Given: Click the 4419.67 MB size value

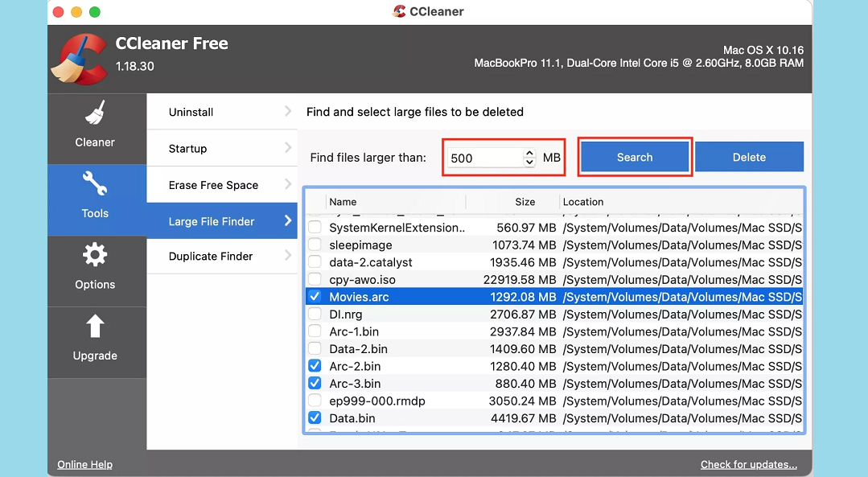Looking at the screenshot, I should pos(523,418).
